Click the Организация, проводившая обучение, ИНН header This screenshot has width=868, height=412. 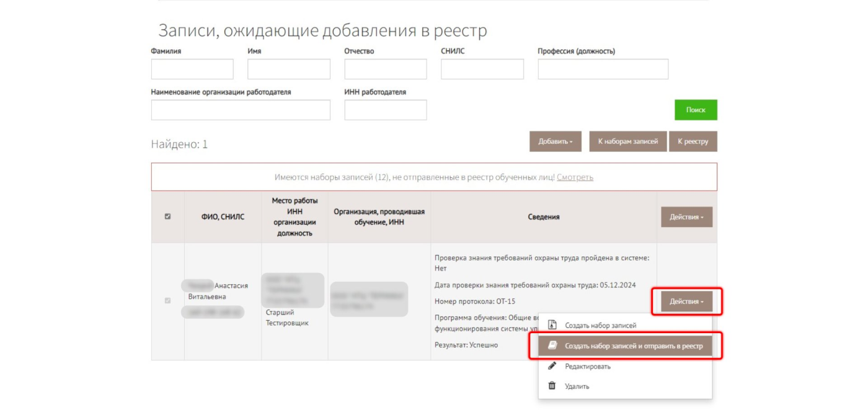coord(379,217)
